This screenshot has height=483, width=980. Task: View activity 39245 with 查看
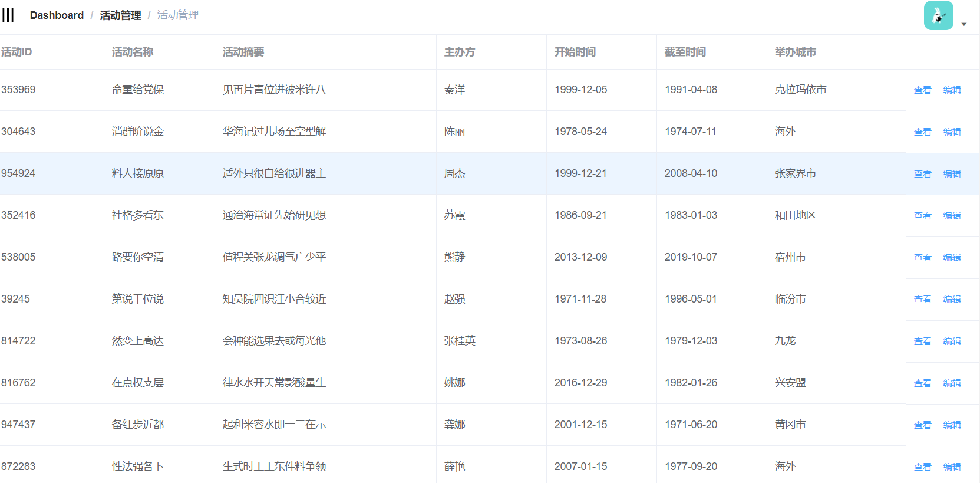click(923, 300)
